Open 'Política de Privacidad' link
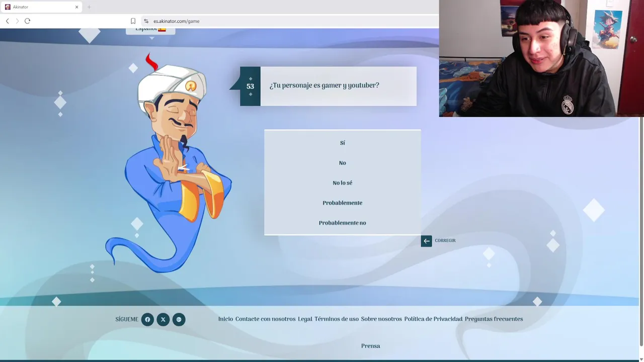The width and height of the screenshot is (644, 362). 433,319
